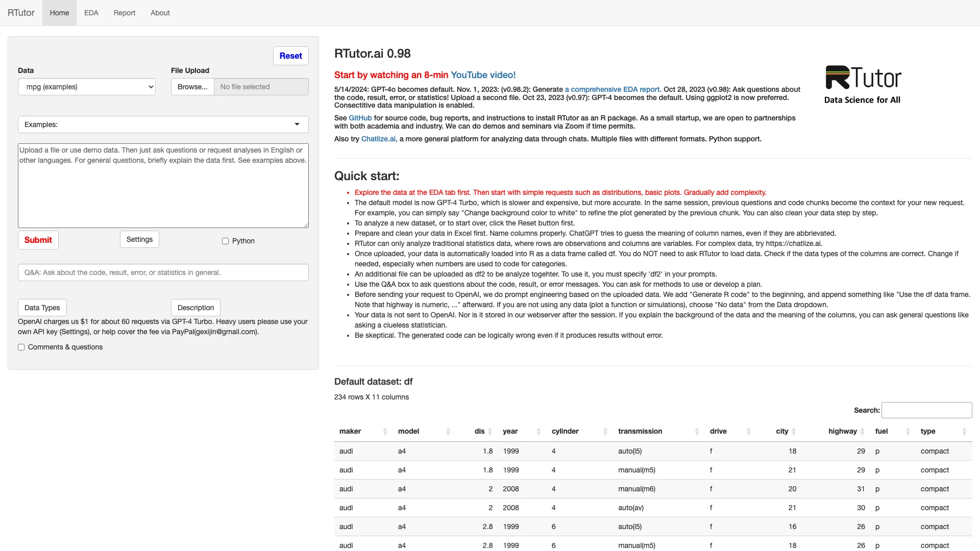Open the comprehensive EDA report link
Viewport: 980px width, 551px height.
(x=613, y=89)
